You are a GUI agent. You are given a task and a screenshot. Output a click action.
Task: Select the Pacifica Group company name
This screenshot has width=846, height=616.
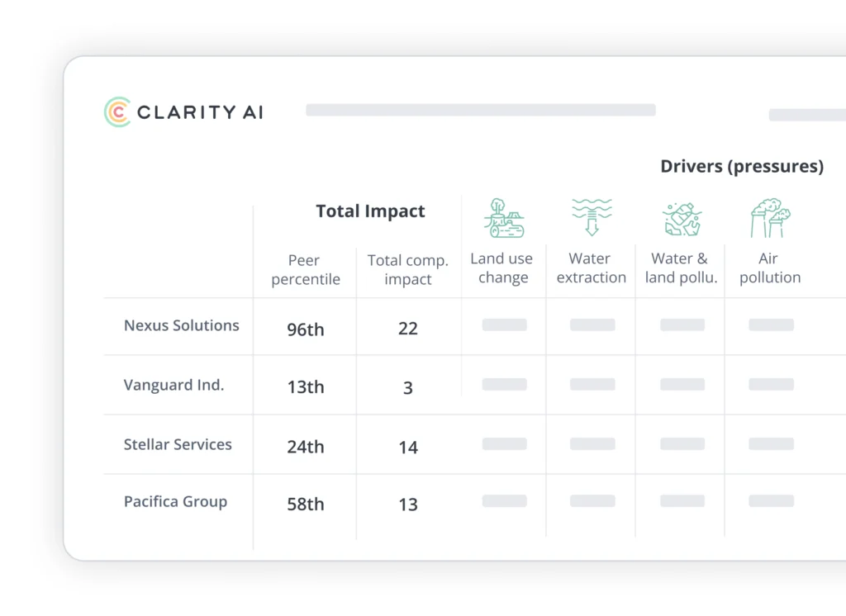(x=175, y=501)
